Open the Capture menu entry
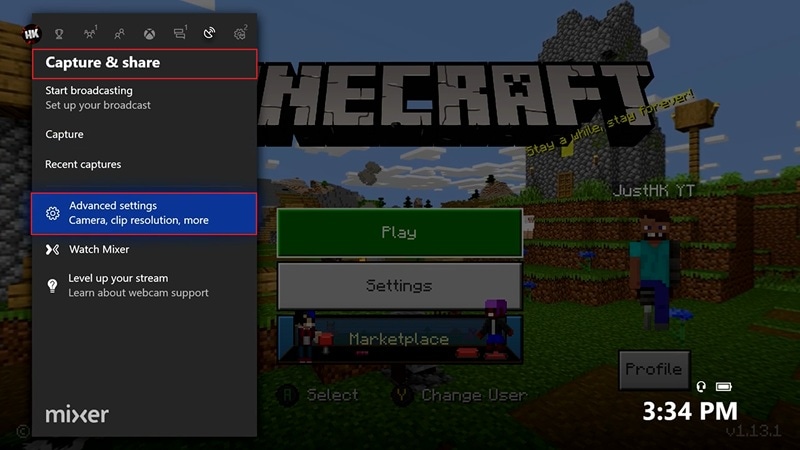This screenshot has width=800, height=450. [x=144, y=134]
